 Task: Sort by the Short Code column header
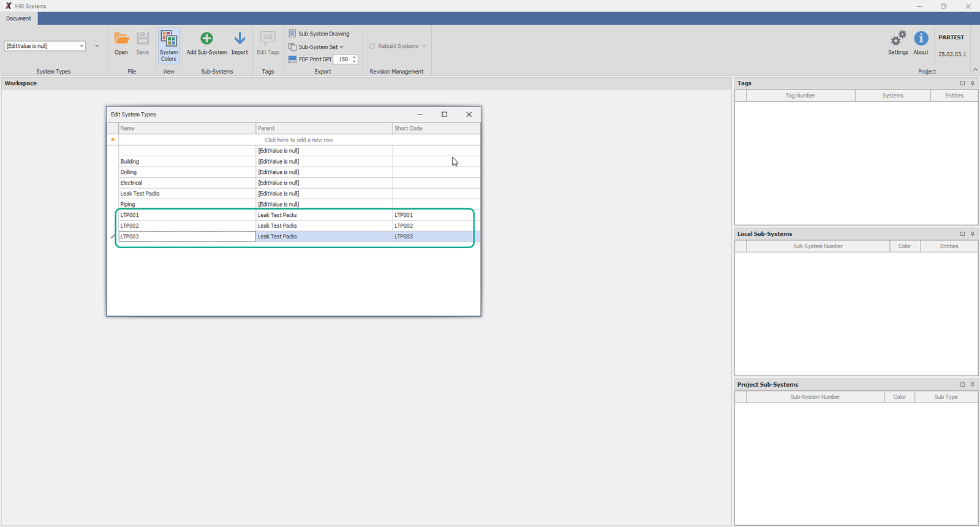point(435,128)
